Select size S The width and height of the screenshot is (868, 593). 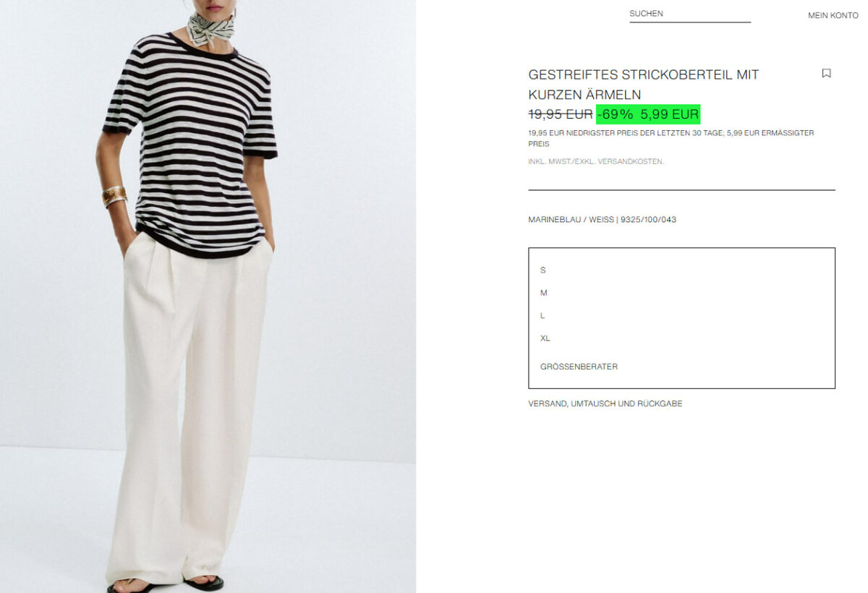(543, 270)
